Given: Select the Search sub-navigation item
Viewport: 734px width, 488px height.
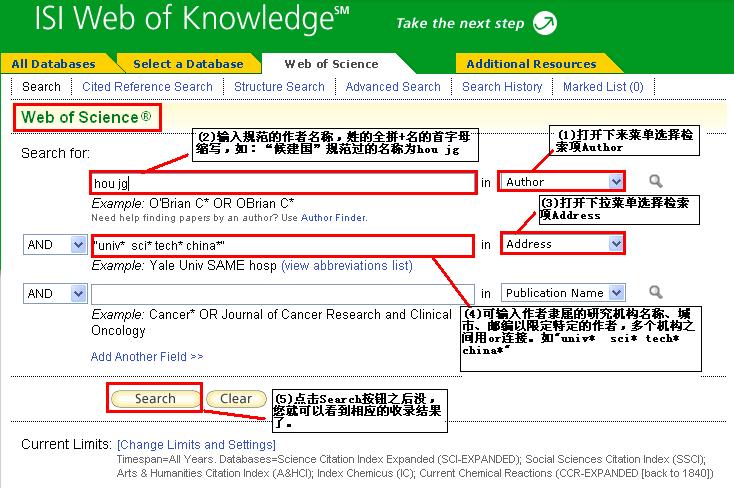Looking at the screenshot, I should (41, 87).
